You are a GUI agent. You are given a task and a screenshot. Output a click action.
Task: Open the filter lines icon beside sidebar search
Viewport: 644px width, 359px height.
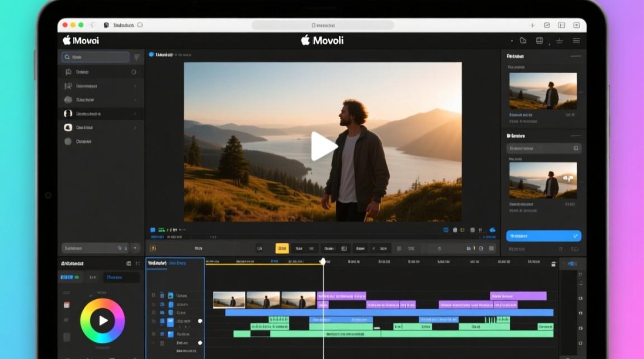click(137, 57)
